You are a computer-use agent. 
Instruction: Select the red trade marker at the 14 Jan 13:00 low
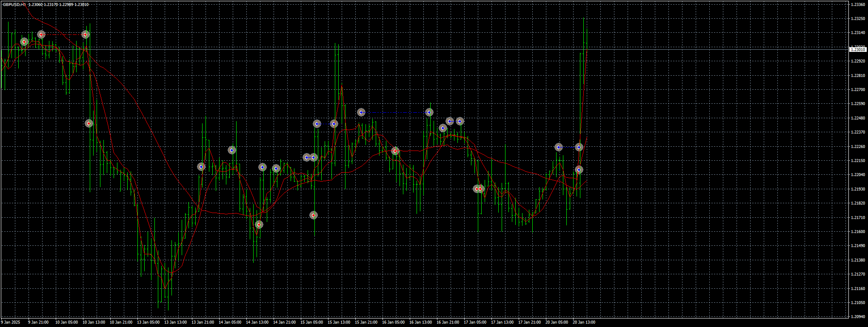(259, 224)
